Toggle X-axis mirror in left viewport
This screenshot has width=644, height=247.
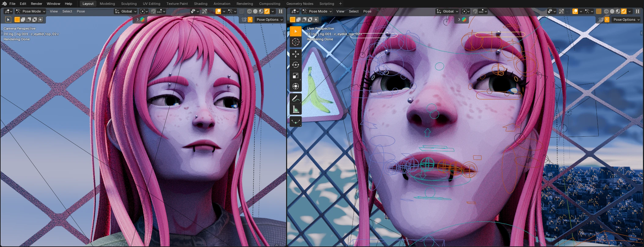(250, 20)
